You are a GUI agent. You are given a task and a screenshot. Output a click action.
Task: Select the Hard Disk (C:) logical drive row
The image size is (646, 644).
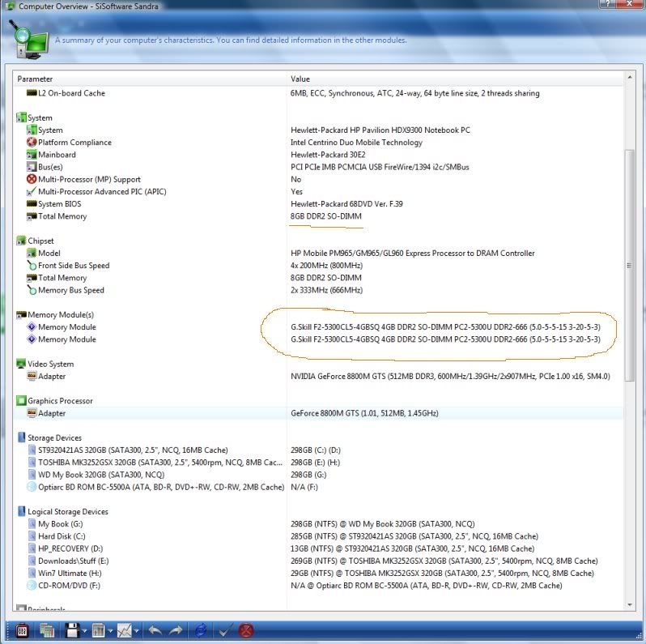(x=318, y=536)
